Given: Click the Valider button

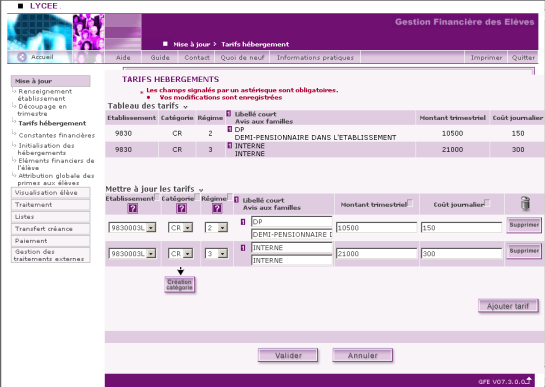Looking at the screenshot, I should (x=288, y=355).
